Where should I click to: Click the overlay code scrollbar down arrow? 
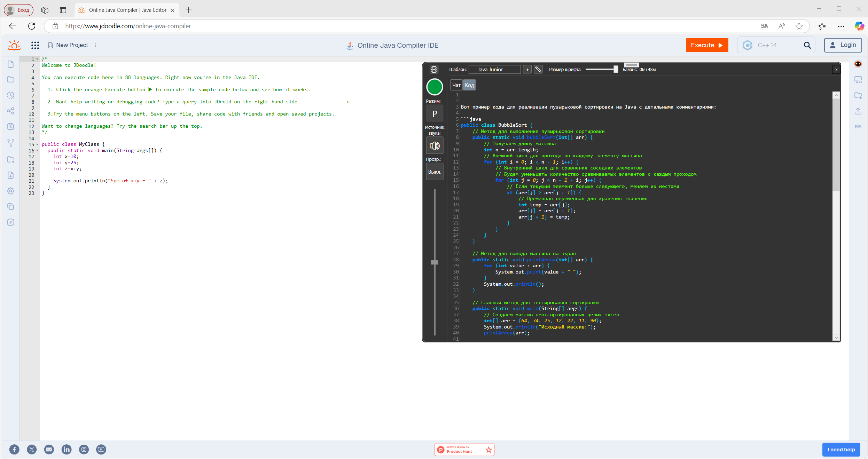pos(836,338)
